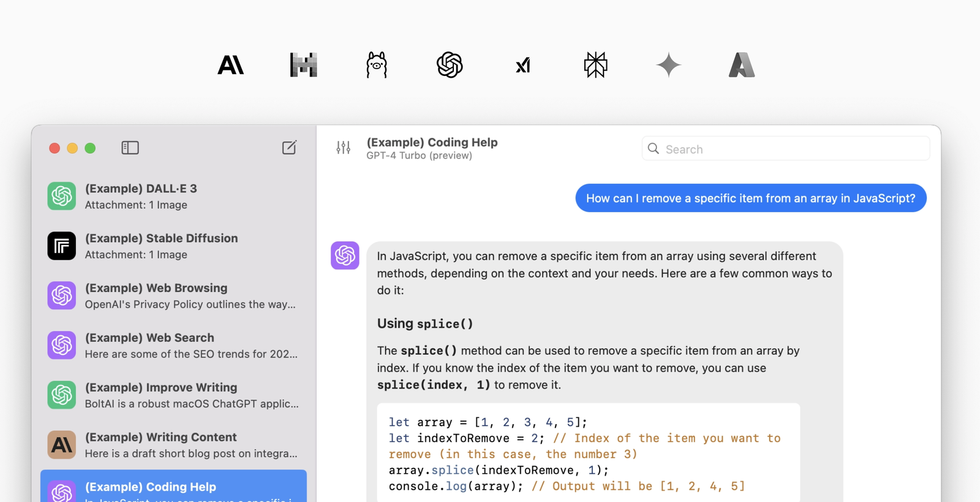
Task: Click inside the Search field
Action: pos(786,149)
